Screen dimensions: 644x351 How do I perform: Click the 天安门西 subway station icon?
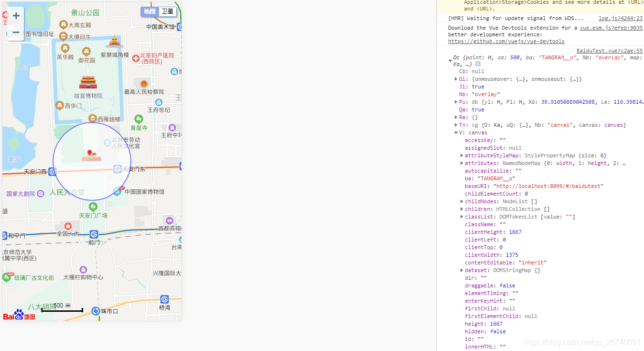[53, 171]
